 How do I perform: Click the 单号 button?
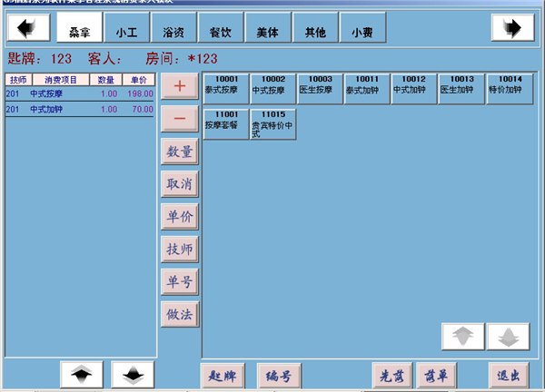[x=180, y=281]
